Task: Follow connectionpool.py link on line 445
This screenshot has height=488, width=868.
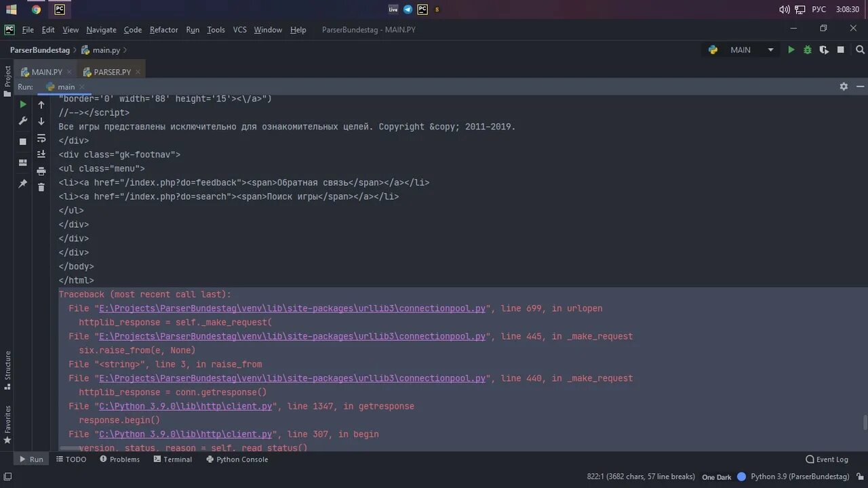Action: (x=292, y=336)
